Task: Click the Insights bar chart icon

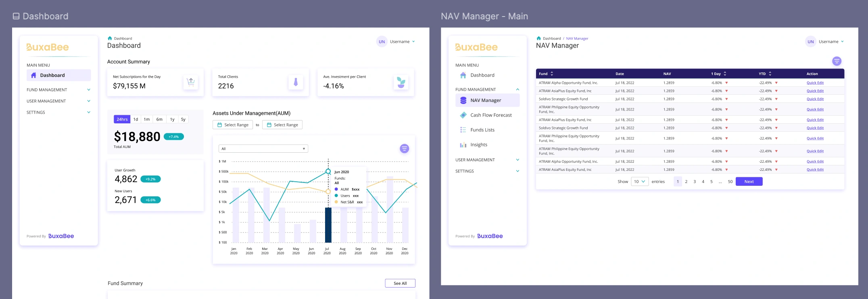Action: 463,145
